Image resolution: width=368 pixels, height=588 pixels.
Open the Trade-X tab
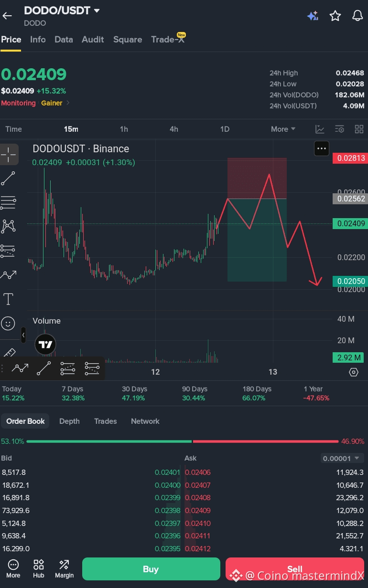pos(168,40)
